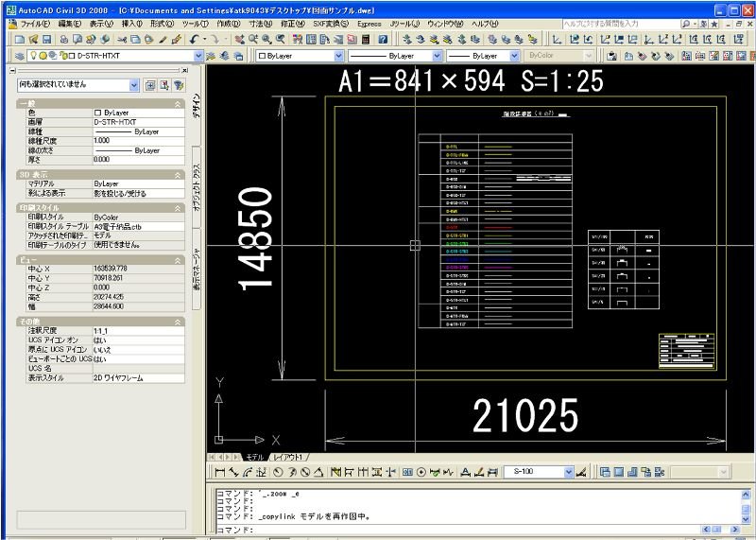
Task: Click the Help question mark icon
Action: pyautogui.click(x=382, y=40)
